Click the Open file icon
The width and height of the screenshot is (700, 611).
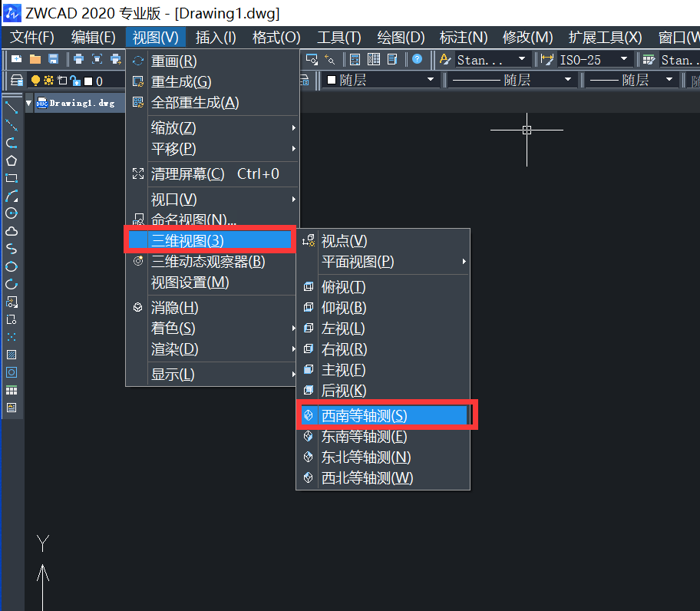(34, 58)
